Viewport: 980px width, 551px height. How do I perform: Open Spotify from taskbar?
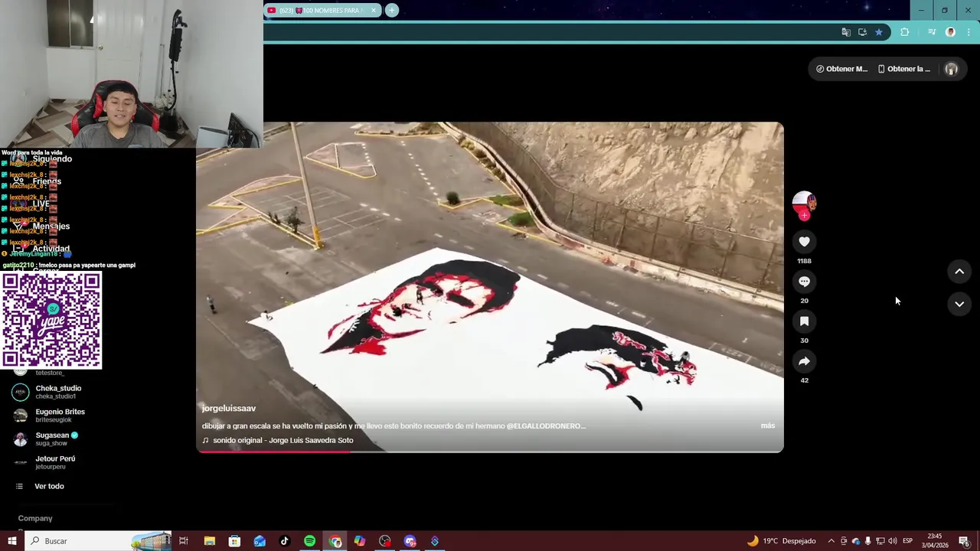(309, 541)
